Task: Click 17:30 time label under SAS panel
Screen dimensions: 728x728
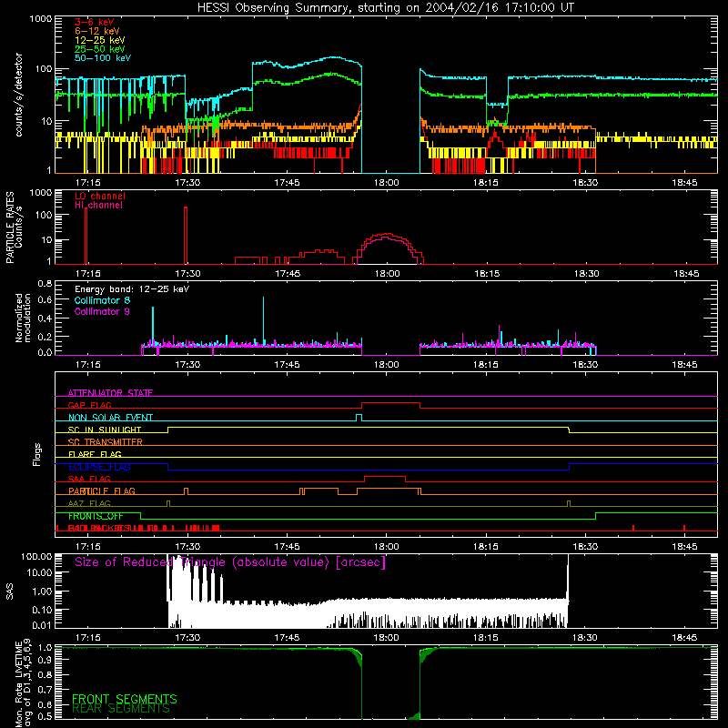Action: coord(187,638)
